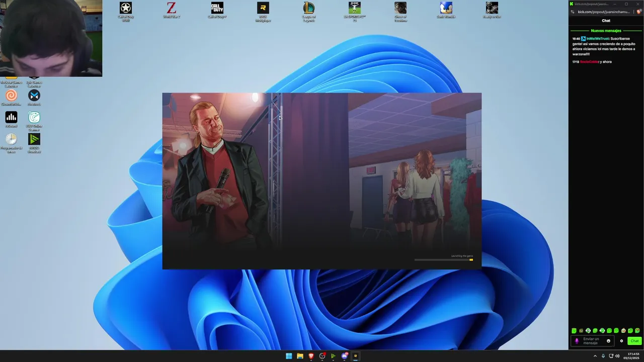
Task: Open the chat settings gear in Kick
Action: point(621,341)
